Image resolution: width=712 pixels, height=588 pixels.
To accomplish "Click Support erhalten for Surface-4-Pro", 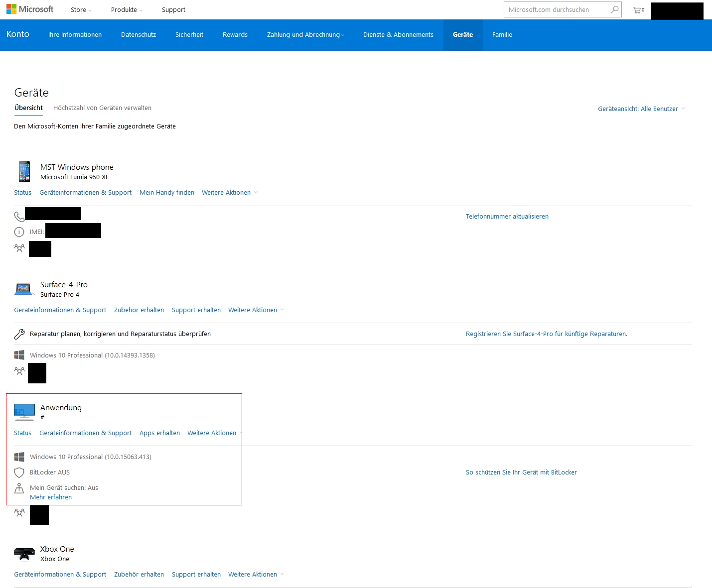I will [196, 310].
